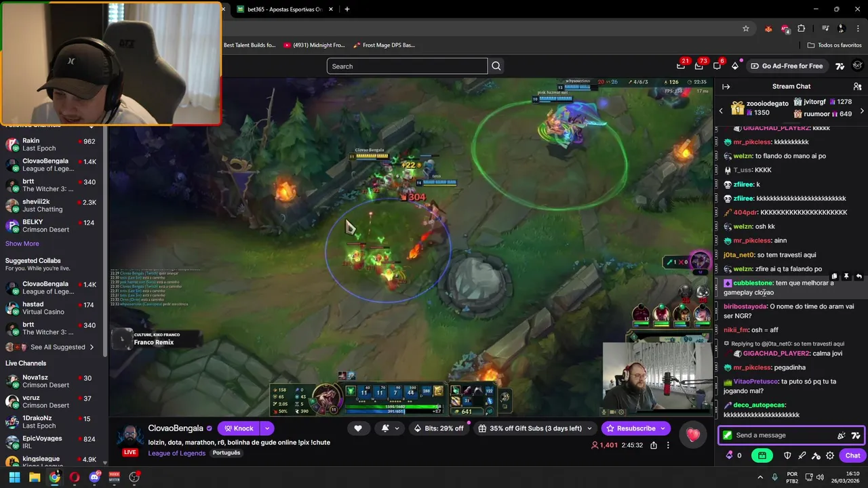Open the Best Talent Builds bookmark

(x=249, y=45)
